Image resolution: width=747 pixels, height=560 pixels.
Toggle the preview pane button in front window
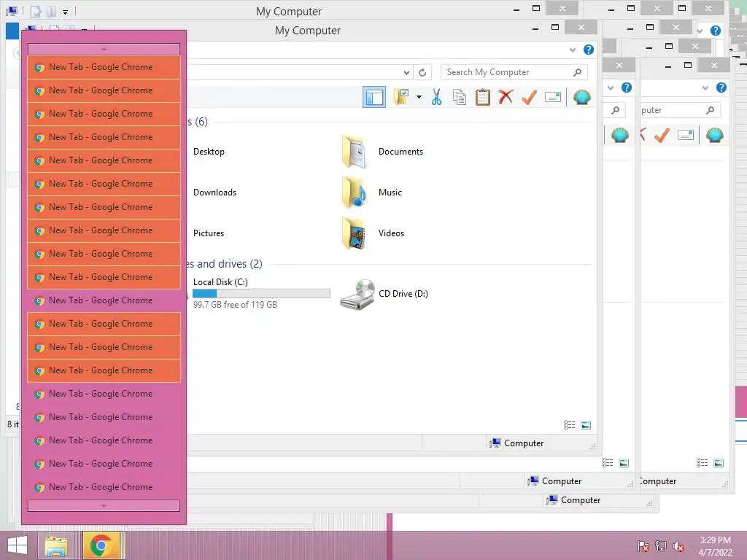pyautogui.click(x=374, y=97)
